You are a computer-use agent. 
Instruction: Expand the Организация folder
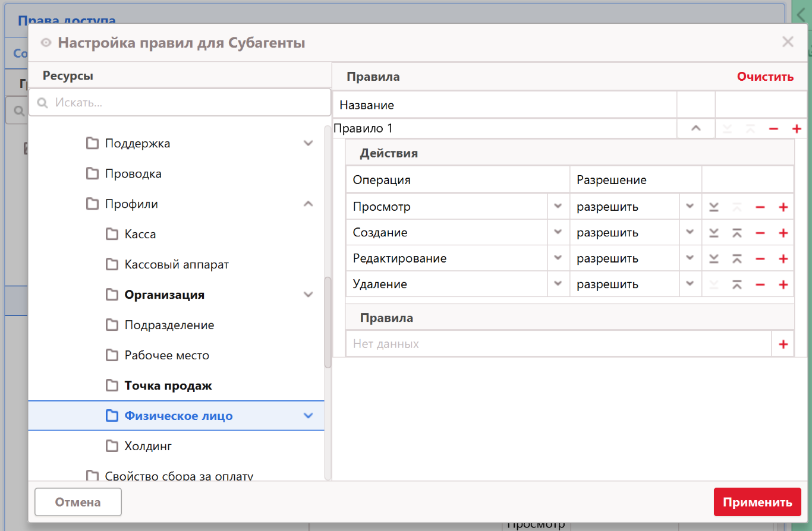click(308, 295)
